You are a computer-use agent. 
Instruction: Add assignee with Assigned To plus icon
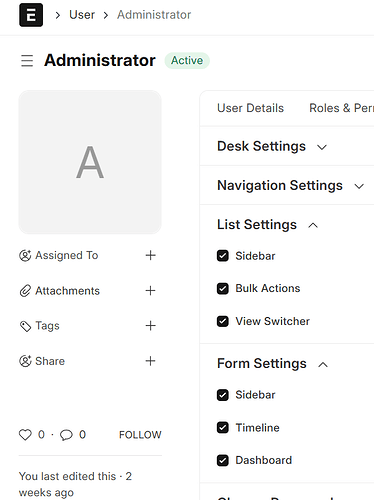[x=150, y=255]
